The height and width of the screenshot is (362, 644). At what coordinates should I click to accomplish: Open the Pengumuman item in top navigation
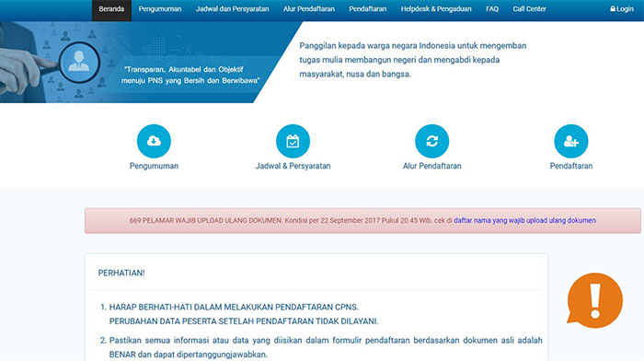[x=160, y=9]
